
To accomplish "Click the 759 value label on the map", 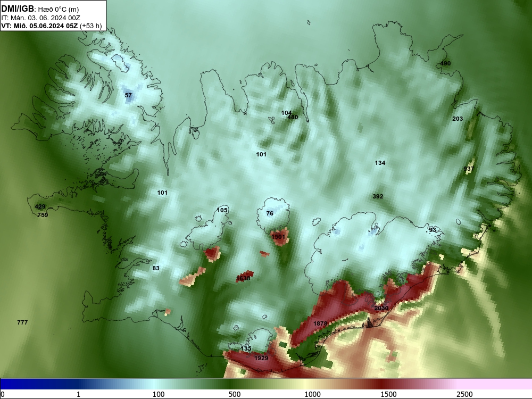I will pos(43,215).
